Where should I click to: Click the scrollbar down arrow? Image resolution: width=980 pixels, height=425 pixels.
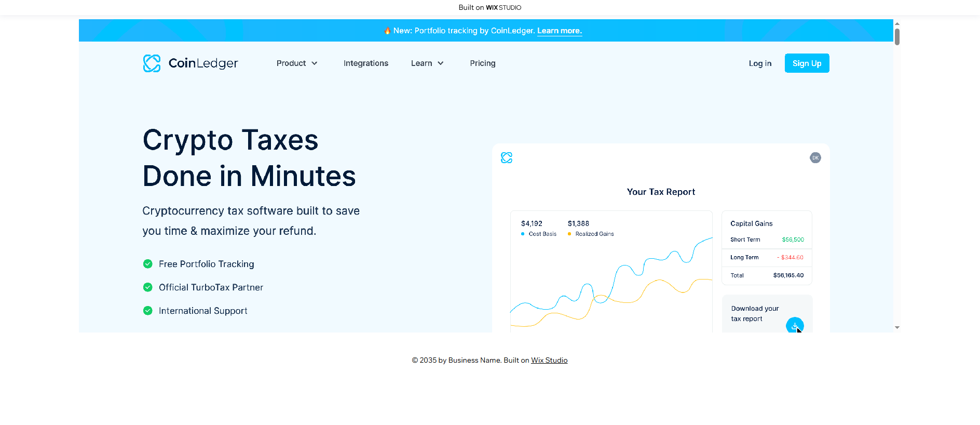point(897,328)
